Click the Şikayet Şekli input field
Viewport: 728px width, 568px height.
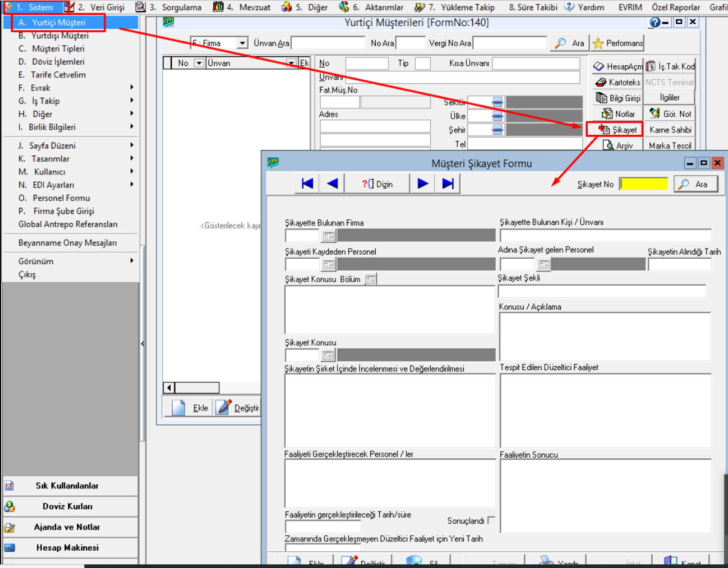[x=602, y=291]
